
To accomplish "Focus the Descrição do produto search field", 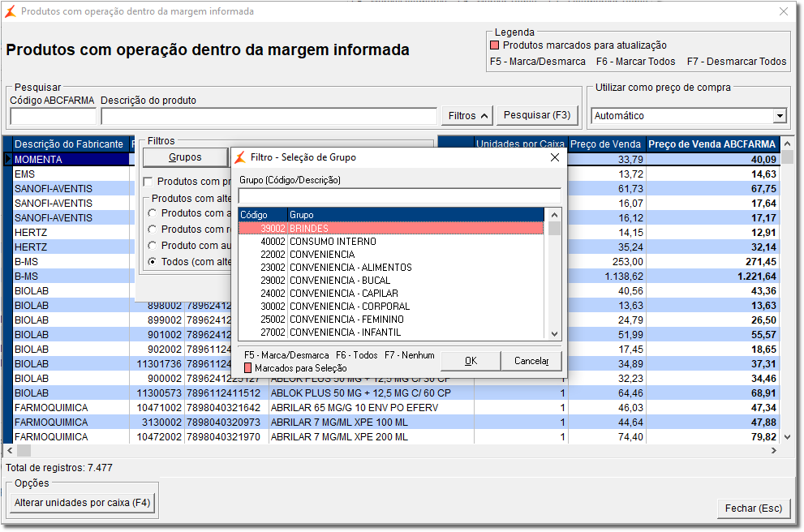I will [269, 116].
